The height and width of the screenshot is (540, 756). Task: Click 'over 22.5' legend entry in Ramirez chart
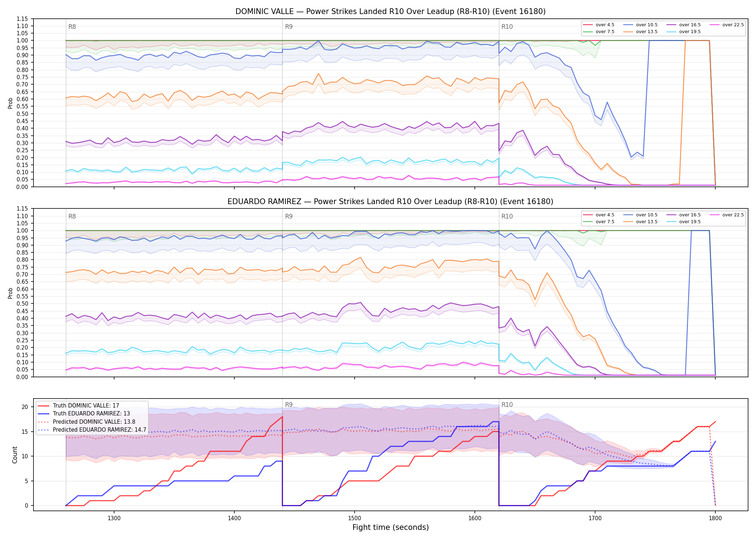[x=727, y=215]
